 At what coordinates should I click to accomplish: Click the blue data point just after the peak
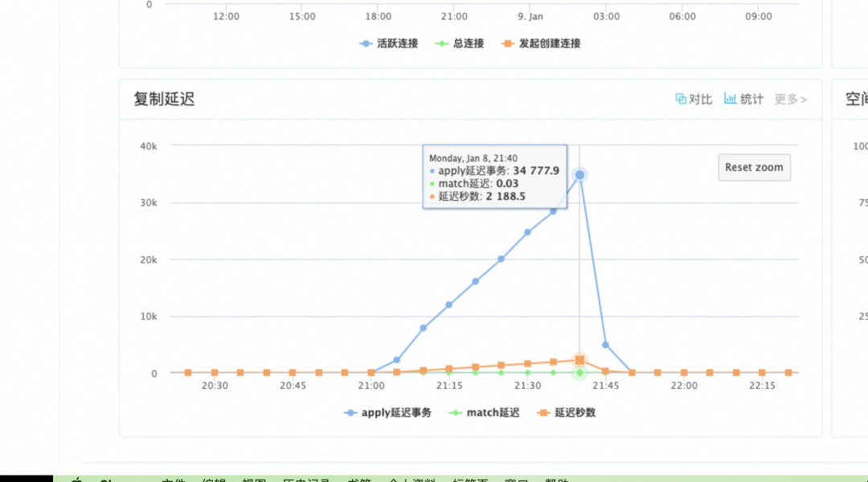point(605,345)
